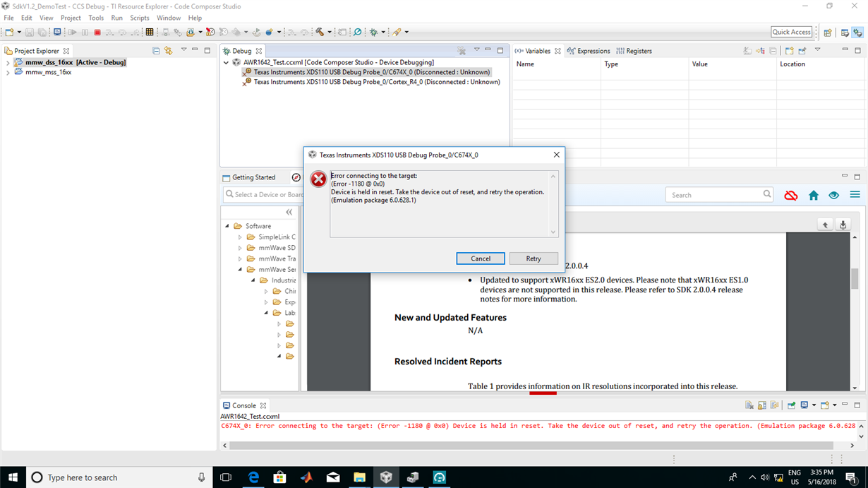Image resolution: width=868 pixels, height=488 pixels.
Task: Click the Quick Access field
Action: pyautogui.click(x=791, y=32)
